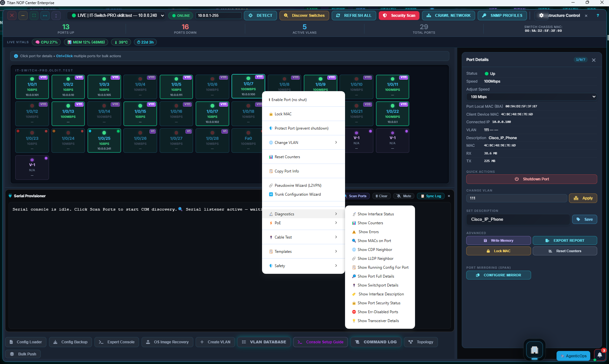Save the port description
Viewport: 609px width, 364px height.
(585, 219)
